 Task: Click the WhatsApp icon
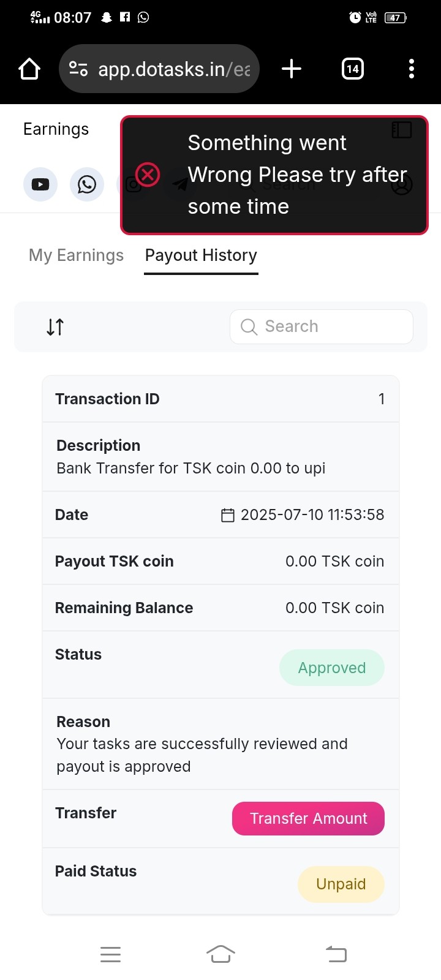(x=87, y=184)
